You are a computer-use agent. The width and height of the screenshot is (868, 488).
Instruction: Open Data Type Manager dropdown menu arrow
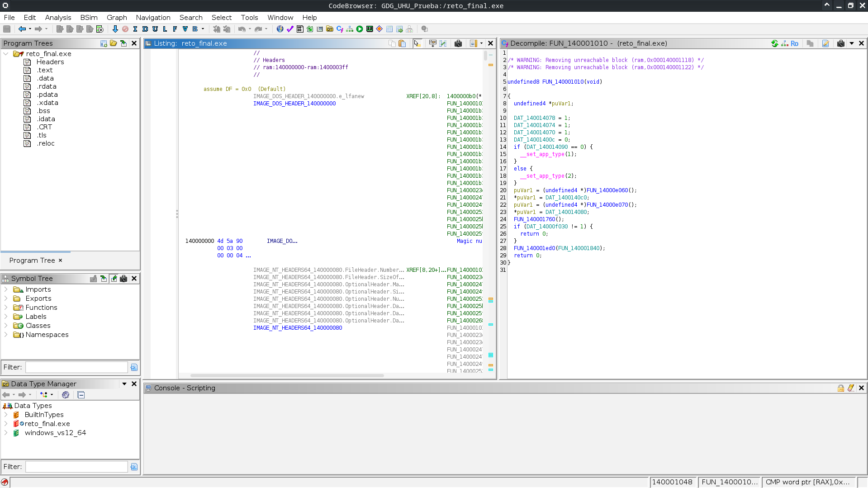pyautogui.click(x=124, y=384)
